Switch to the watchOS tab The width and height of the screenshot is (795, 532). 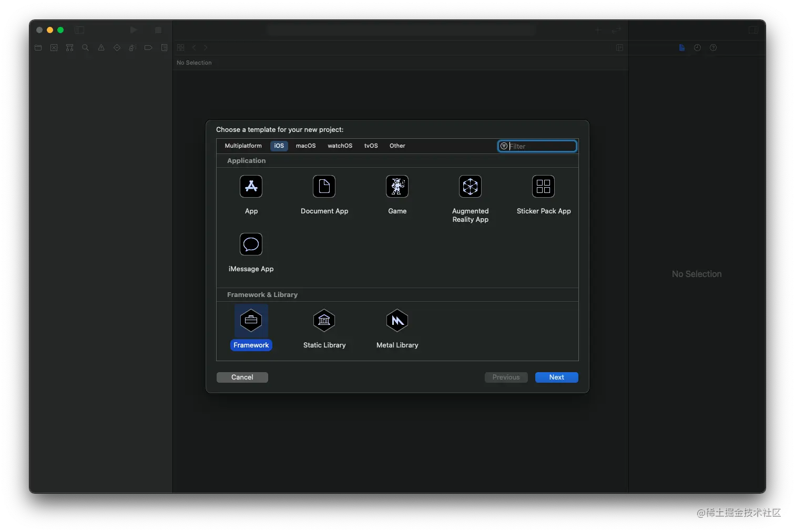(x=340, y=146)
